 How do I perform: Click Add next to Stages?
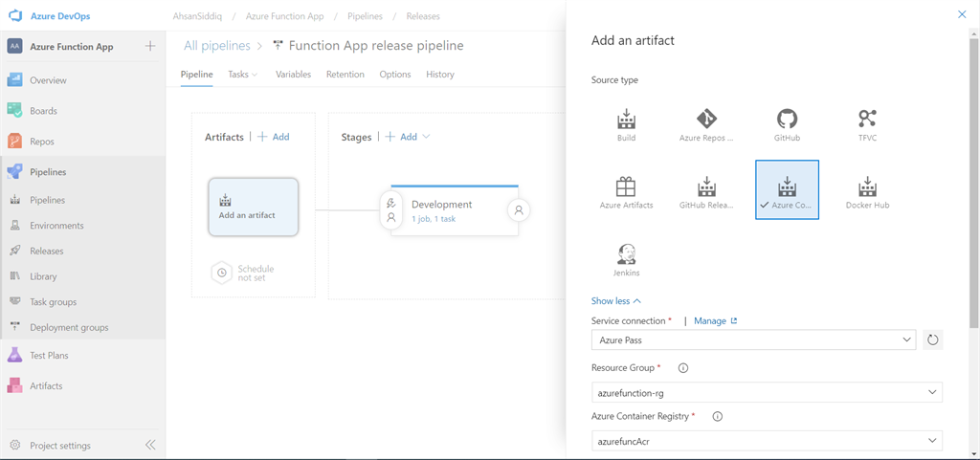pyautogui.click(x=401, y=137)
